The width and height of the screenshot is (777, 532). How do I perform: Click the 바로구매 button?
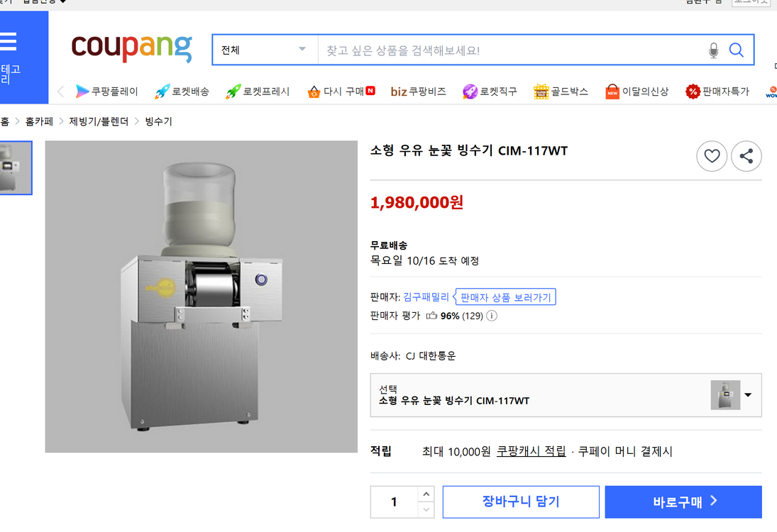point(683,502)
